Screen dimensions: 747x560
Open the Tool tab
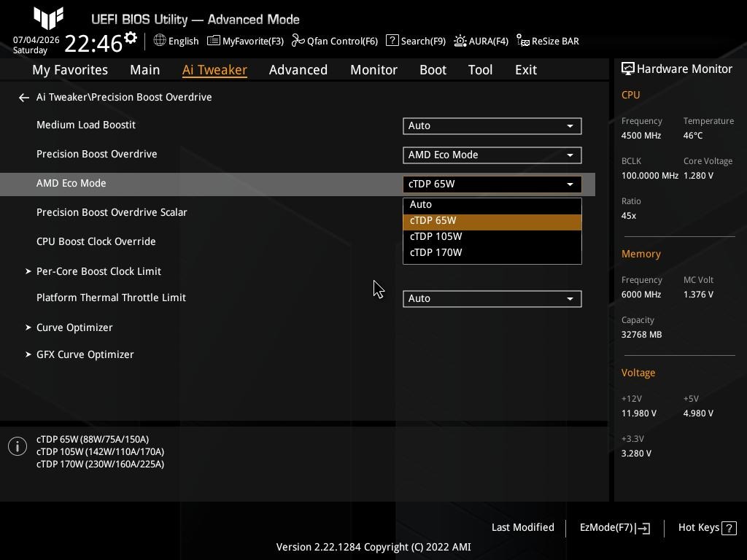coord(480,70)
